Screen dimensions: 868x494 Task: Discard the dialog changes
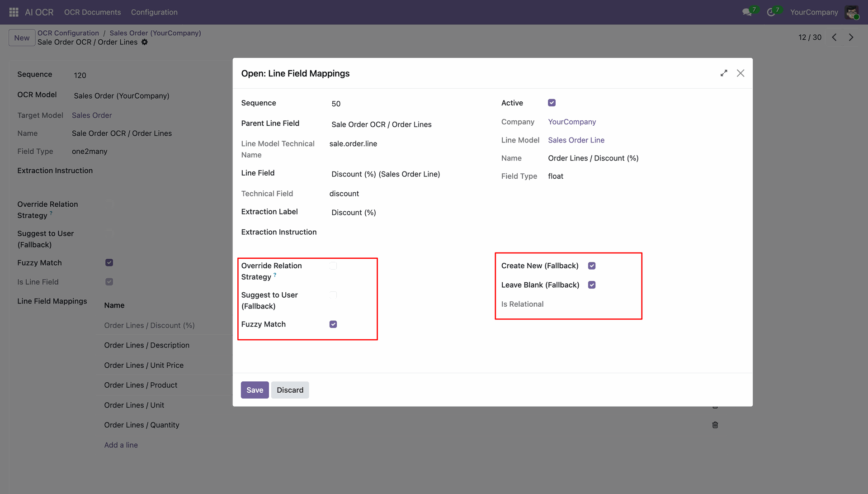290,390
